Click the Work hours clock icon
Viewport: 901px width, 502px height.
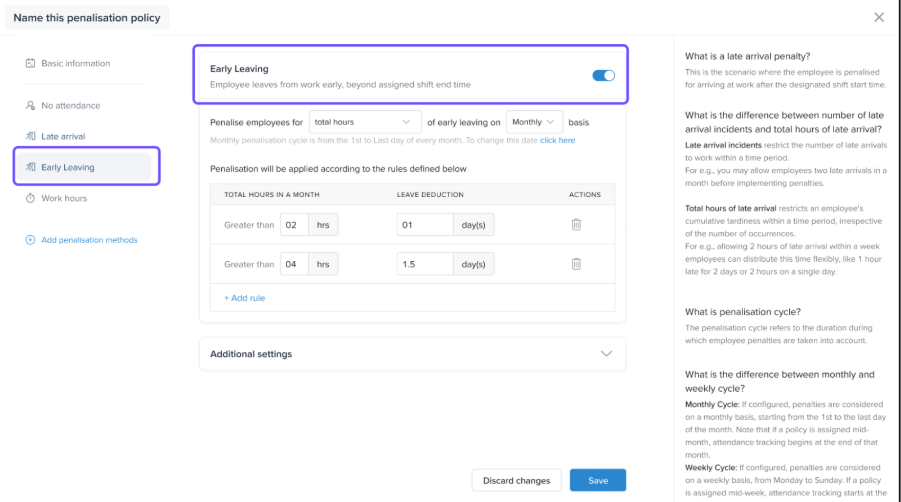(30, 198)
